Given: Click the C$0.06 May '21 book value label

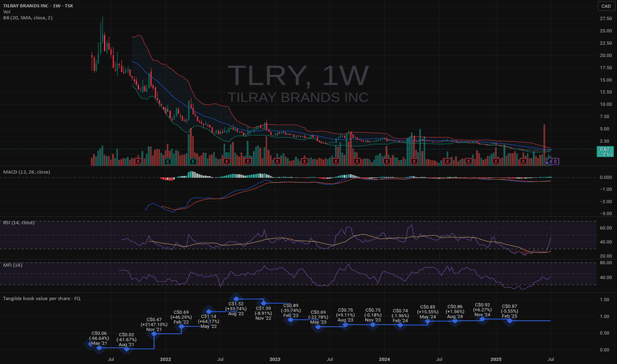Looking at the screenshot, I should 99,338.
